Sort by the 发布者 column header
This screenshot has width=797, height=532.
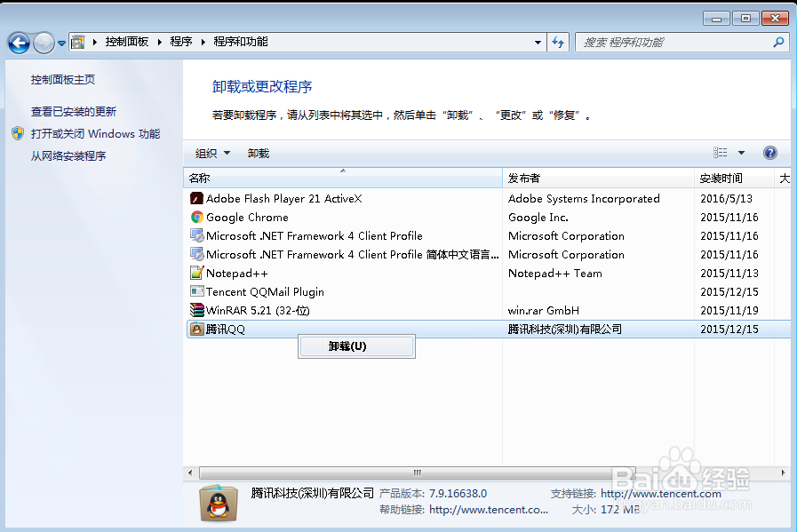coord(598,179)
